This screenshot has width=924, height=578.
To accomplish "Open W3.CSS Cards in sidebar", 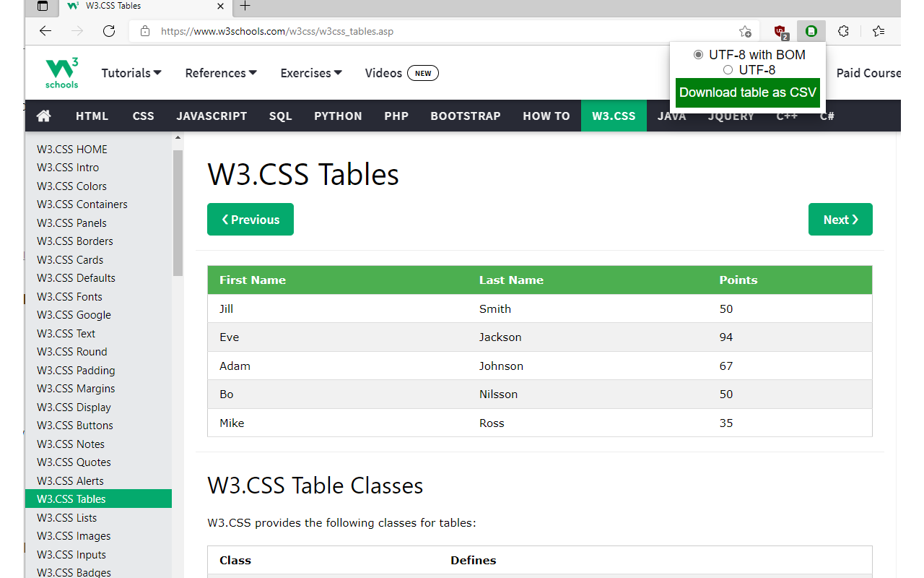I will (x=98, y=260).
